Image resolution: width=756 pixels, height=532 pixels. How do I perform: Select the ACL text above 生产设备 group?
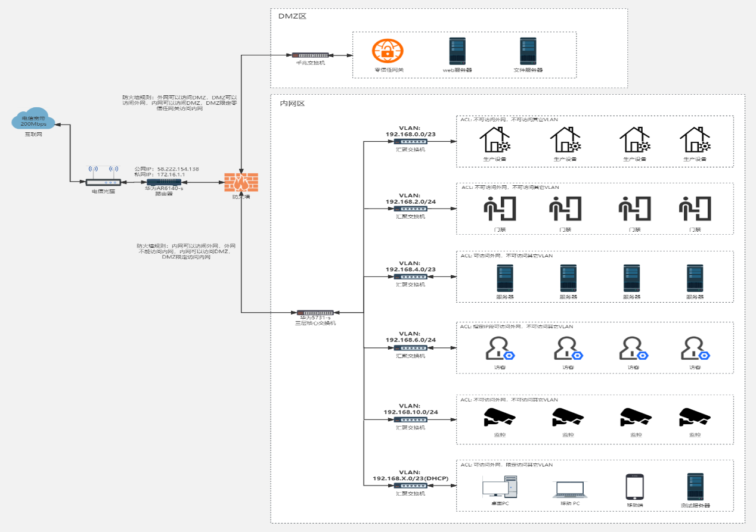509,120
